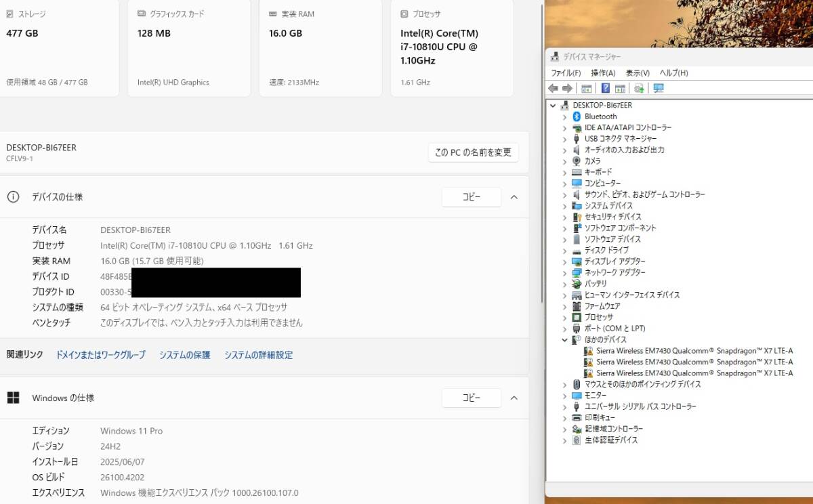Viewport: 813px width, 504px height.
Task: Click the gear with green arrow toolbar icon
Action: click(638, 88)
